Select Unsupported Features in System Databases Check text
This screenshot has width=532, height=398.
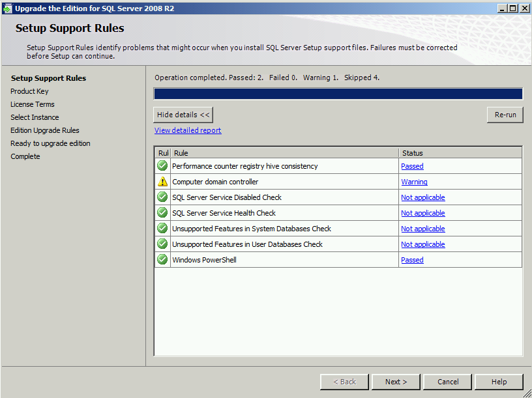click(252, 229)
